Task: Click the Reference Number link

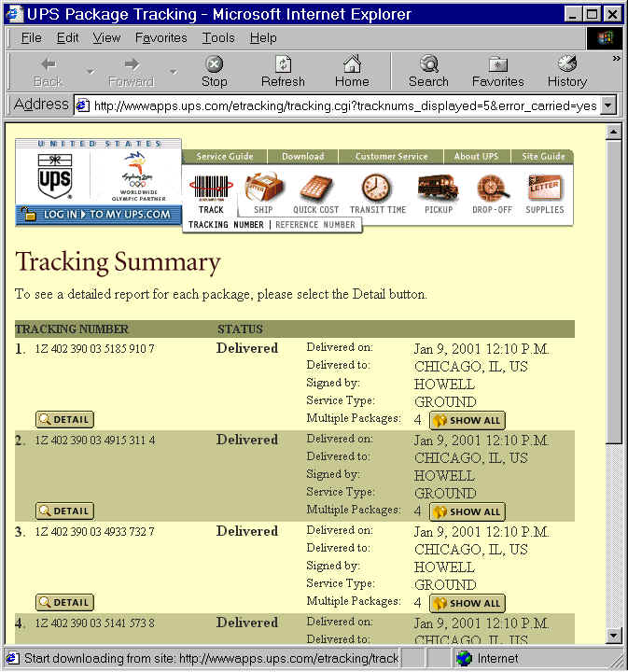Action: coord(314,225)
